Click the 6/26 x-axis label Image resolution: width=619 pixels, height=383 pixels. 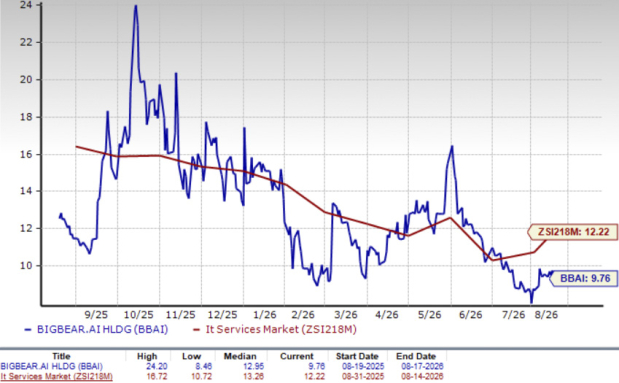click(471, 315)
